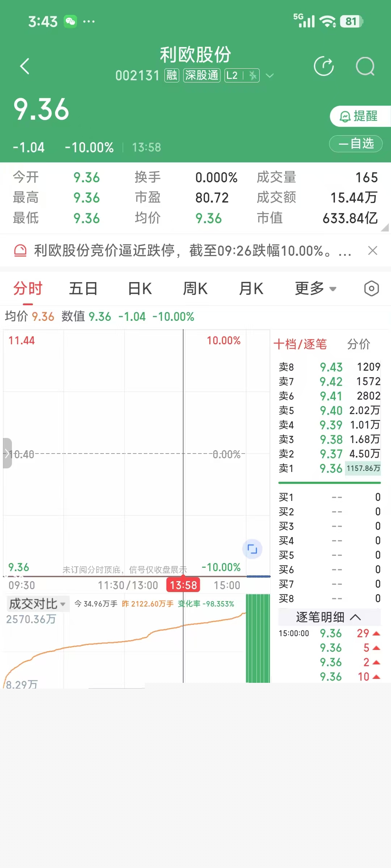The width and height of the screenshot is (391, 868).
Task: Tap the WeChat status bar icon
Action: pyautogui.click(x=70, y=22)
